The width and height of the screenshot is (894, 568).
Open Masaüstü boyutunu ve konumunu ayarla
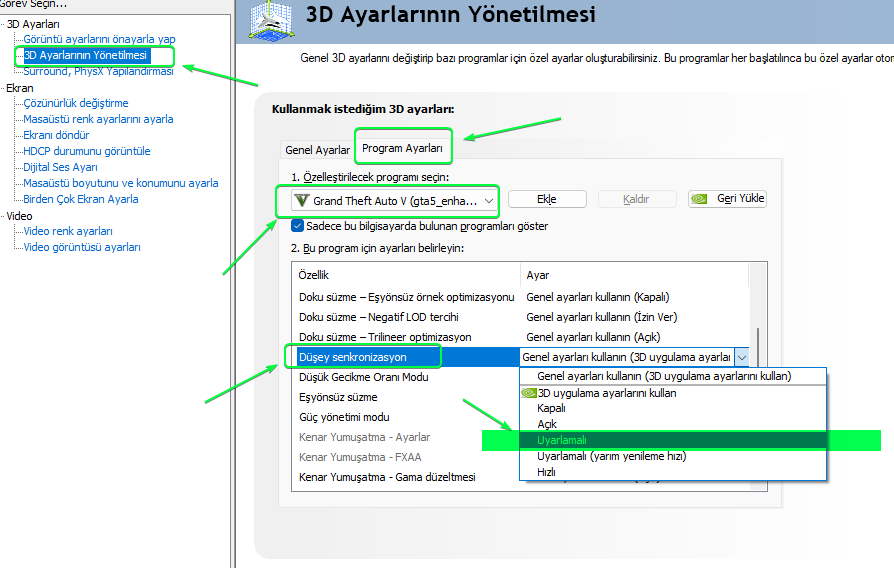[x=121, y=183]
